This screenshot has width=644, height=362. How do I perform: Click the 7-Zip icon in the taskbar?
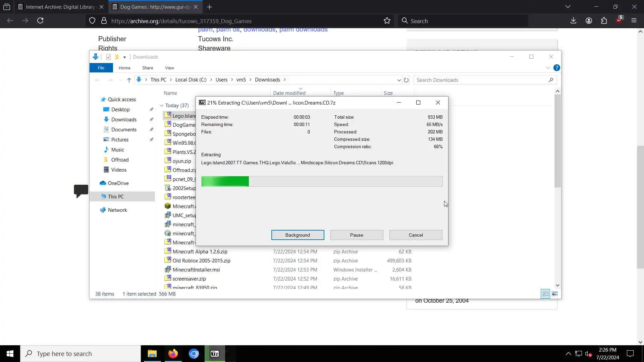coord(215,354)
